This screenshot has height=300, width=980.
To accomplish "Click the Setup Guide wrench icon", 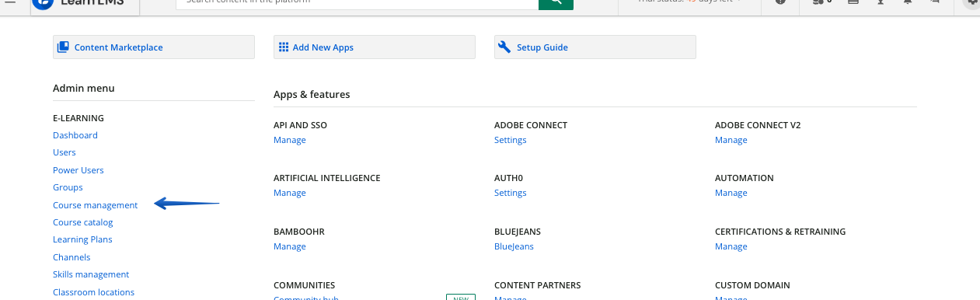I will point(504,47).
